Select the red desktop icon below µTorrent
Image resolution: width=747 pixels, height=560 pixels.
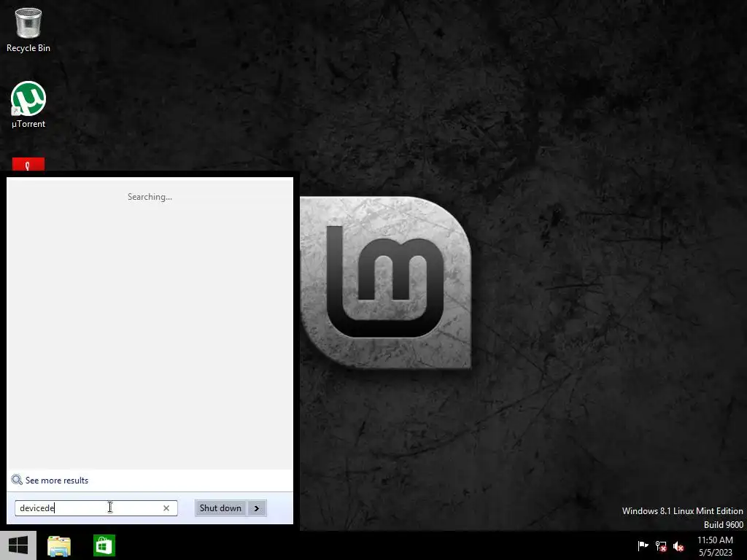click(x=28, y=164)
